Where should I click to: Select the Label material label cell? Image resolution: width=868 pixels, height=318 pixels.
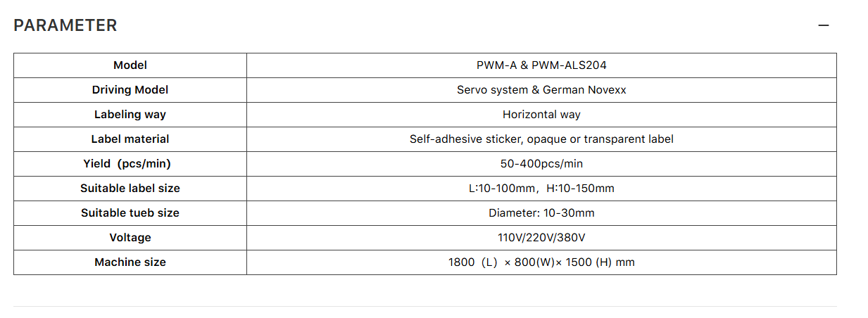tap(130, 139)
